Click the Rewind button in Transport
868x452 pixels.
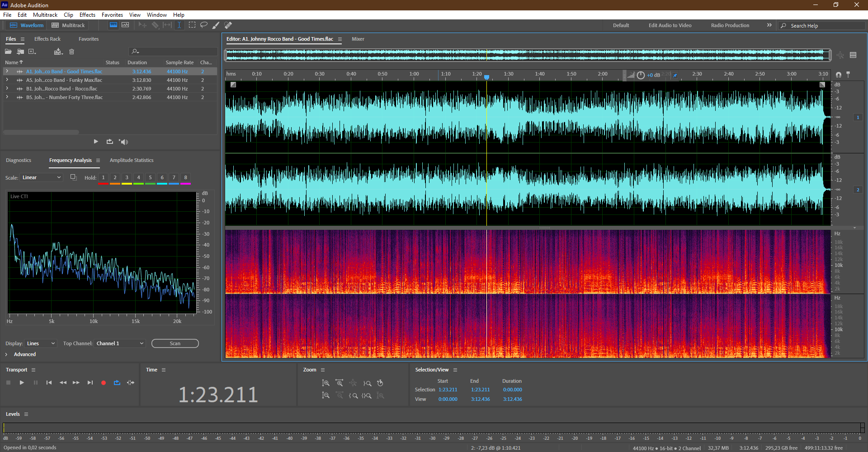(63, 383)
